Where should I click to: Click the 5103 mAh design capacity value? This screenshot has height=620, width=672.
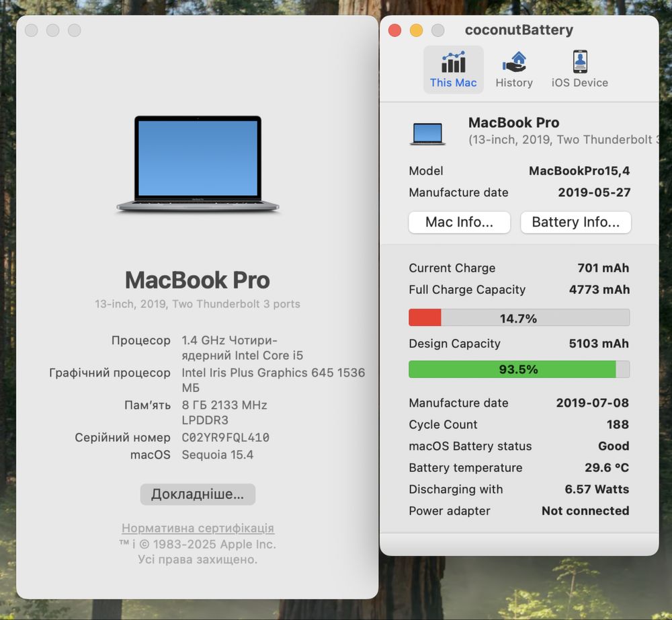599,344
